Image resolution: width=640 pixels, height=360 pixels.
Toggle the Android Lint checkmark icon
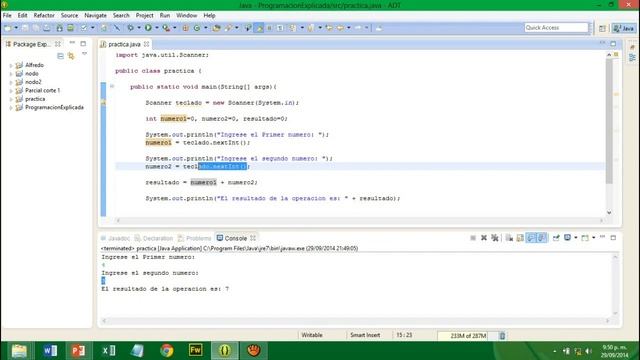[x=84, y=28]
